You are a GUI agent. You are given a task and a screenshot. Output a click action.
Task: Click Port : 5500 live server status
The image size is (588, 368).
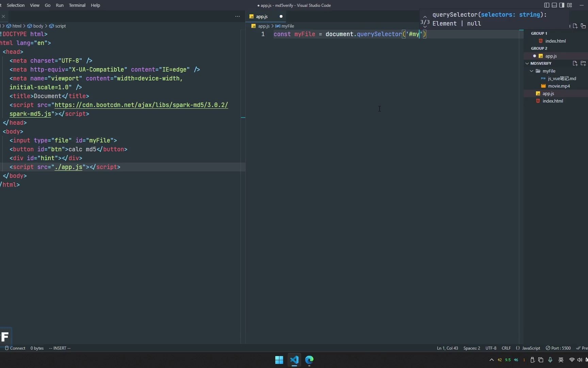(x=558, y=348)
